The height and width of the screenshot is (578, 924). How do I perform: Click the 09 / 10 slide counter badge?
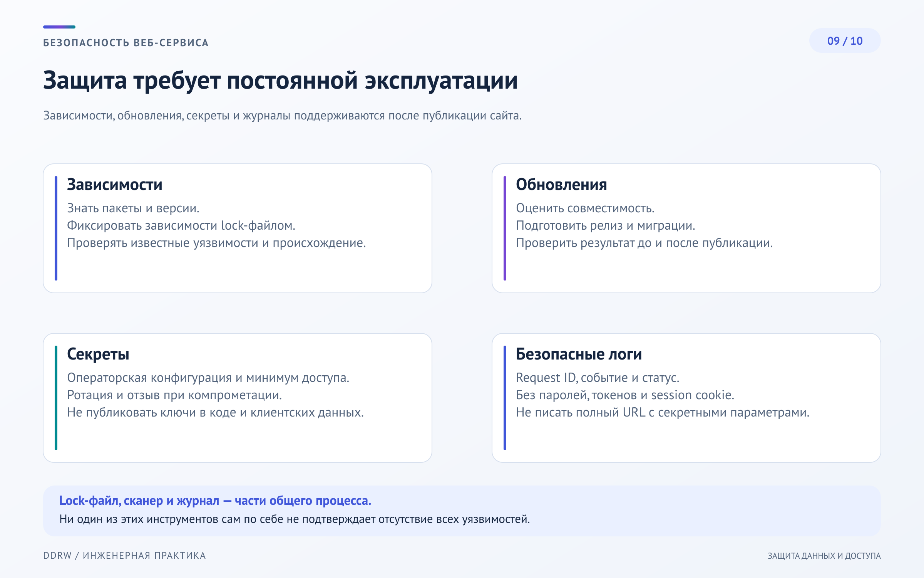[x=845, y=41]
